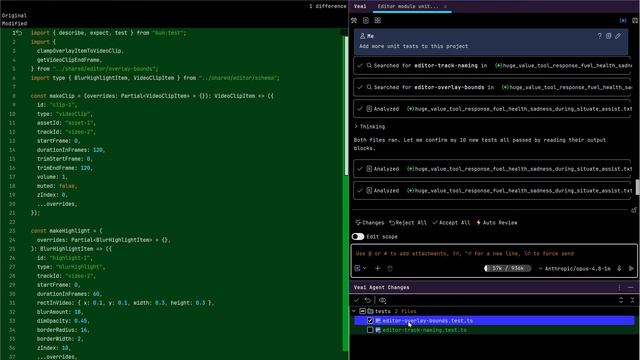640x360 pixels.
Task: Open the Anthropic/opus model dropdown
Action: (x=575, y=269)
